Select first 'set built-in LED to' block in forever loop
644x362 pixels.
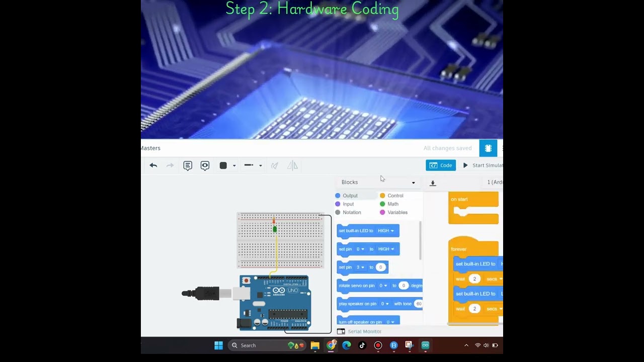coord(478,264)
